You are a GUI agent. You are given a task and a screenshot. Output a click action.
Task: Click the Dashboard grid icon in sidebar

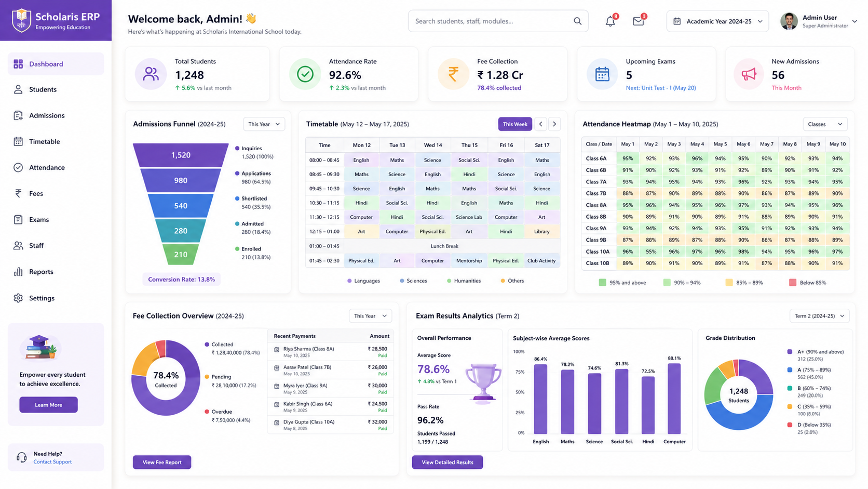pos(18,64)
